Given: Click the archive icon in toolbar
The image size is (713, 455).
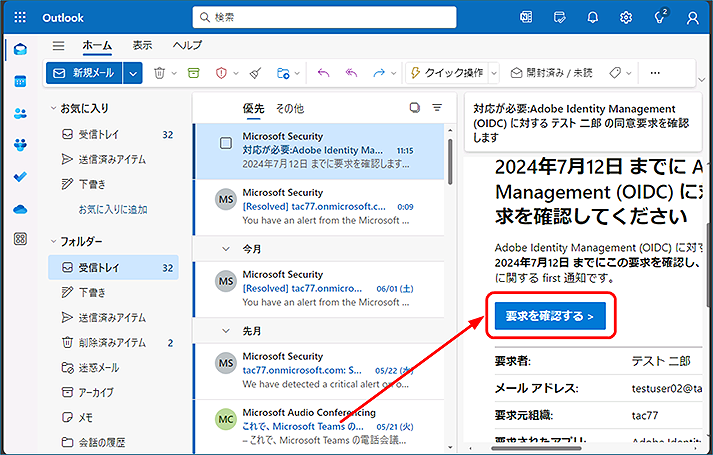Looking at the screenshot, I should 194,73.
